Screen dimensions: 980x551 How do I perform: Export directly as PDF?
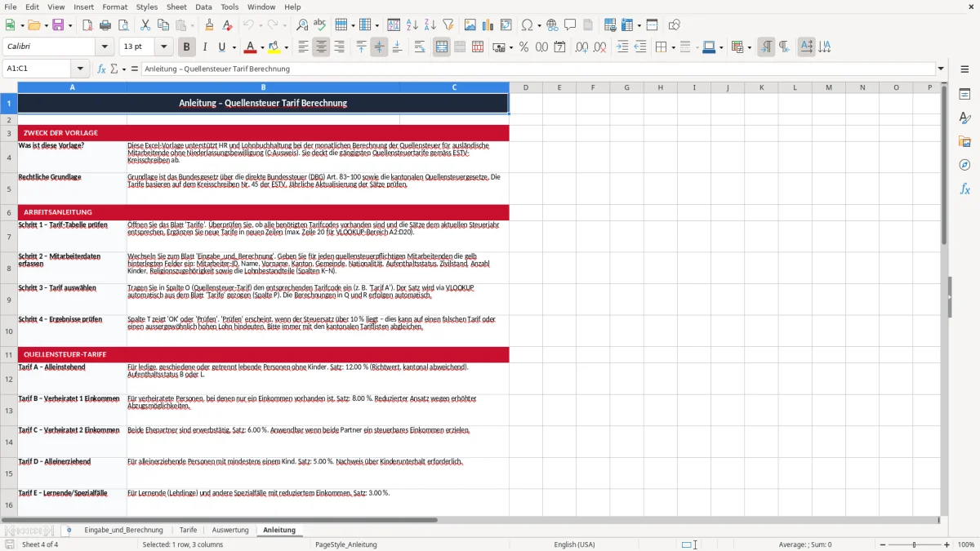pyautogui.click(x=87, y=25)
